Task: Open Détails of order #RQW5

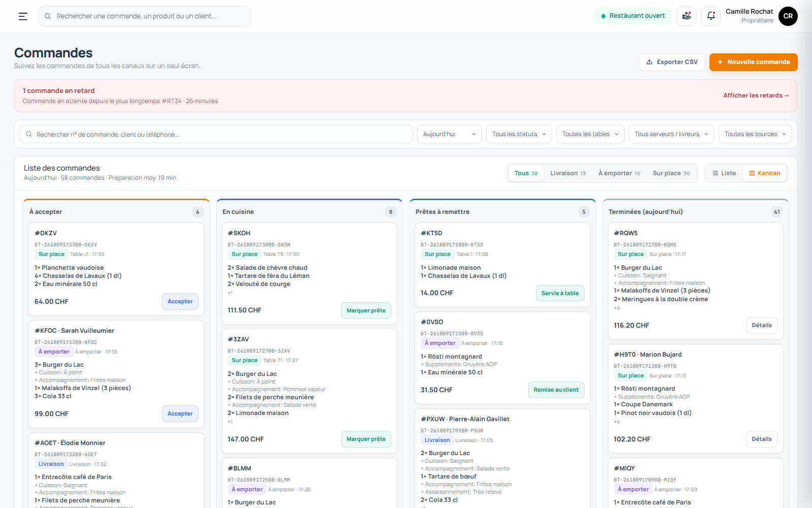Action: coord(762,325)
